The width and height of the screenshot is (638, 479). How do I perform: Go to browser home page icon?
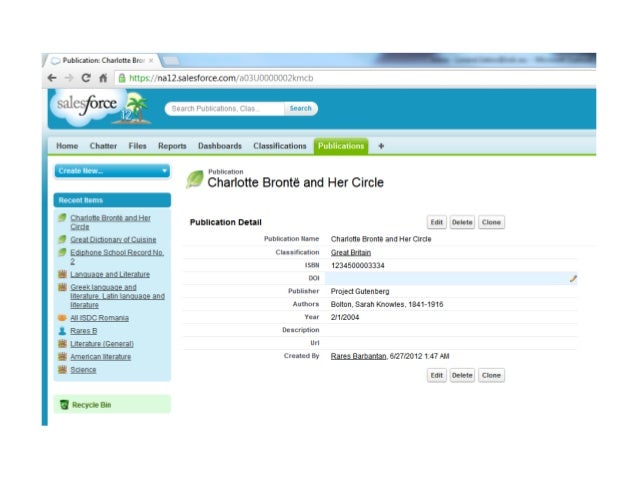click(x=103, y=78)
